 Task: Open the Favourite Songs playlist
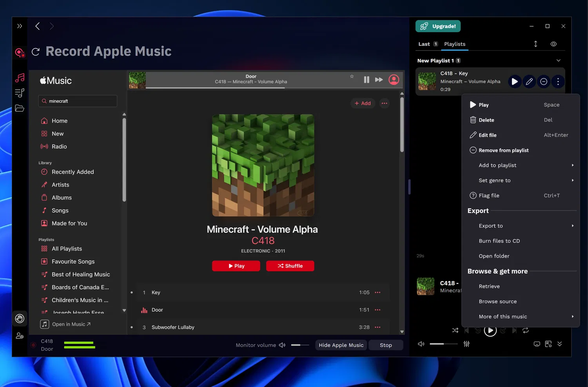73,262
